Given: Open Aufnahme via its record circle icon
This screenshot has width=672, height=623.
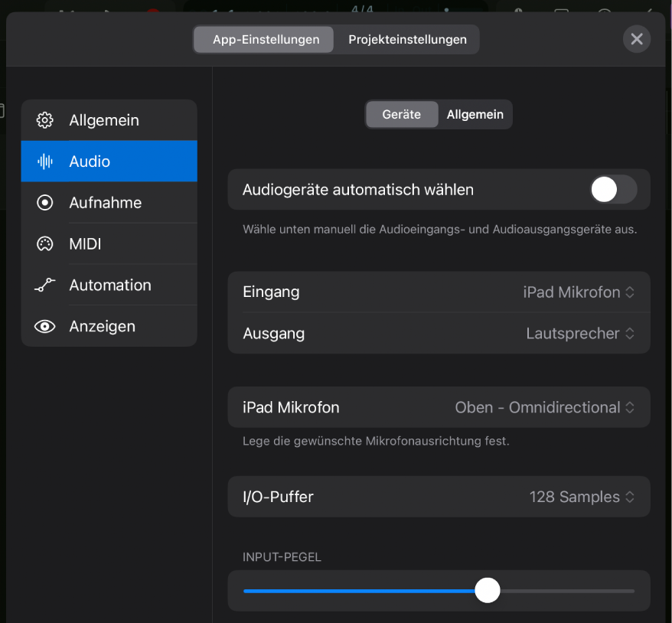Looking at the screenshot, I should click(x=45, y=203).
